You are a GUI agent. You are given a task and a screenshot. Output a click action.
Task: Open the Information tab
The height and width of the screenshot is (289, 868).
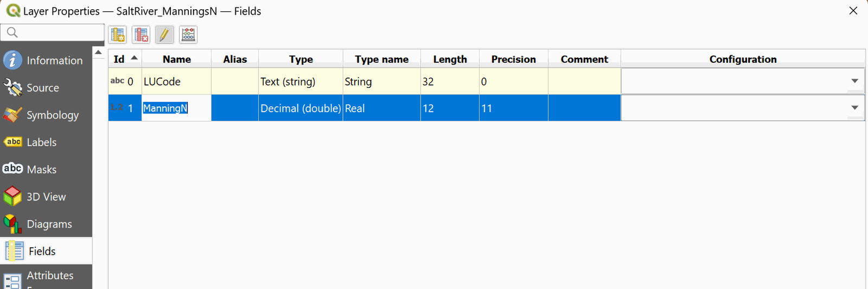click(x=46, y=60)
